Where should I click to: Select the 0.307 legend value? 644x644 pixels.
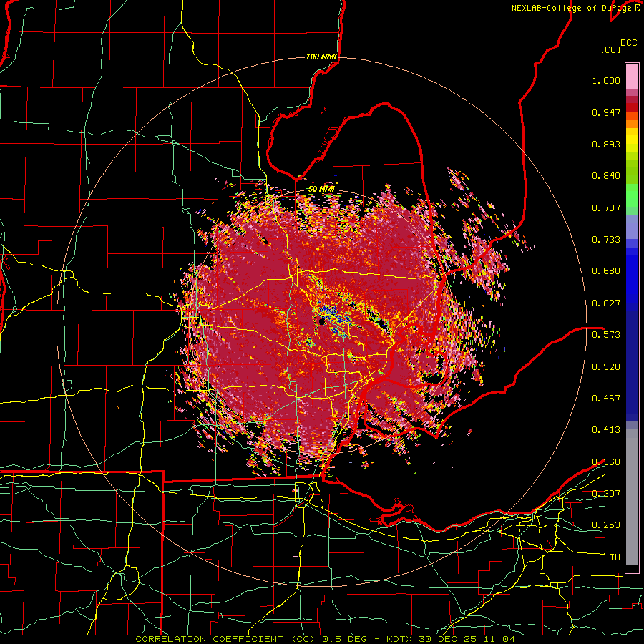click(606, 493)
